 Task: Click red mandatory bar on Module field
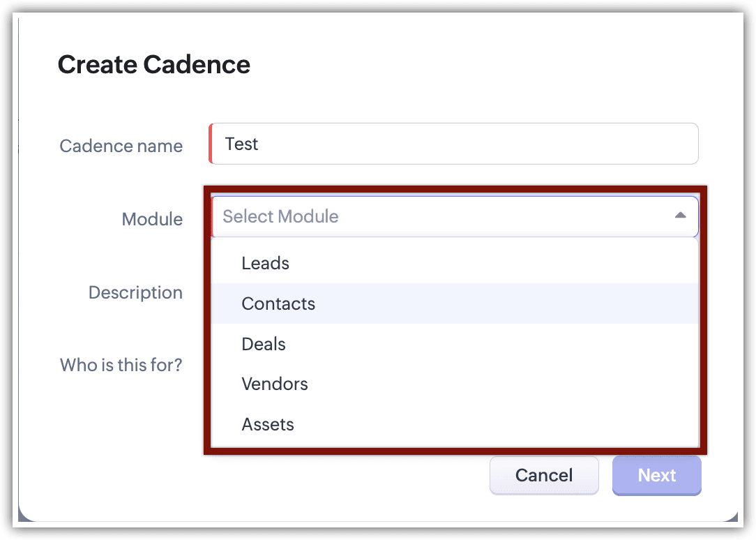tap(211, 216)
